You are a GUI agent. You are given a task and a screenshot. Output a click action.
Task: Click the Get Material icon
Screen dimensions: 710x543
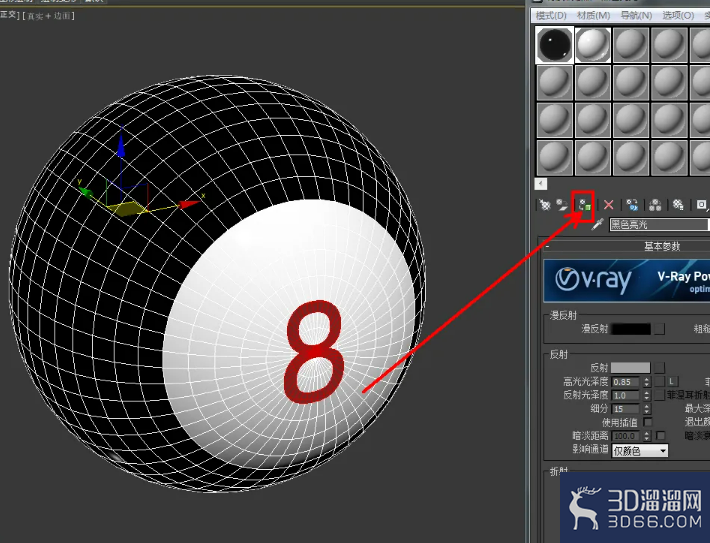[x=544, y=205]
